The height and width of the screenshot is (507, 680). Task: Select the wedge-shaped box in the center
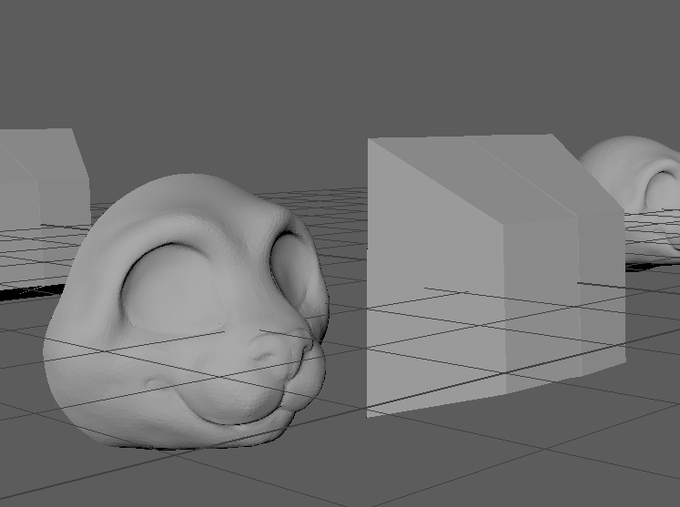496,276
